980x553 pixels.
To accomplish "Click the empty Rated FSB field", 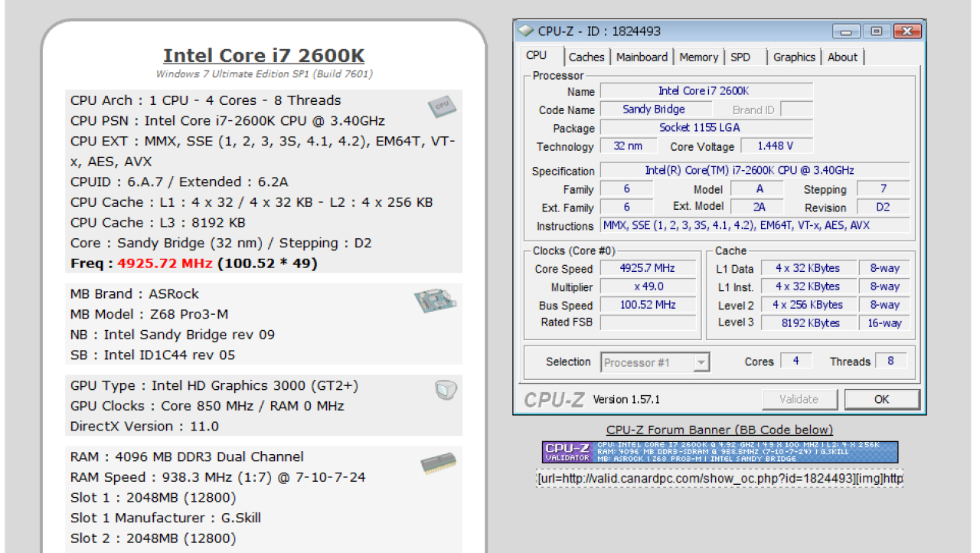I will [x=648, y=322].
